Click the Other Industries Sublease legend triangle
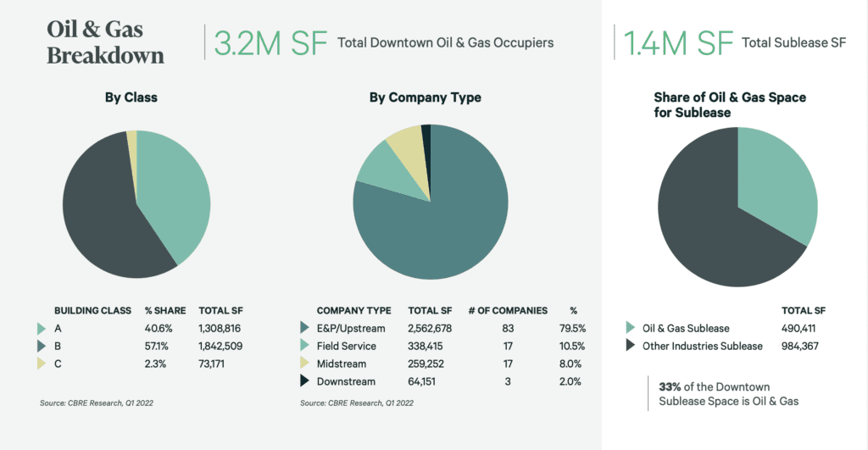868x450 pixels. pyautogui.click(x=629, y=346)
